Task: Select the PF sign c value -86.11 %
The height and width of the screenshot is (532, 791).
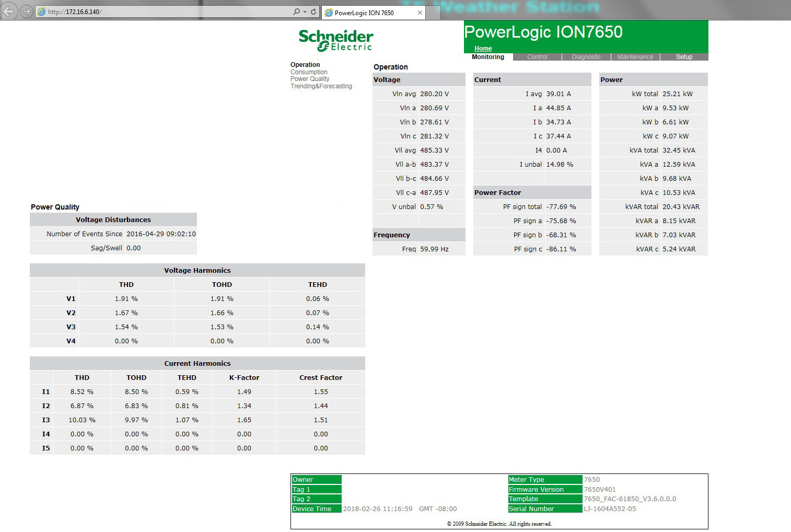Action: (x=561, y=249)
